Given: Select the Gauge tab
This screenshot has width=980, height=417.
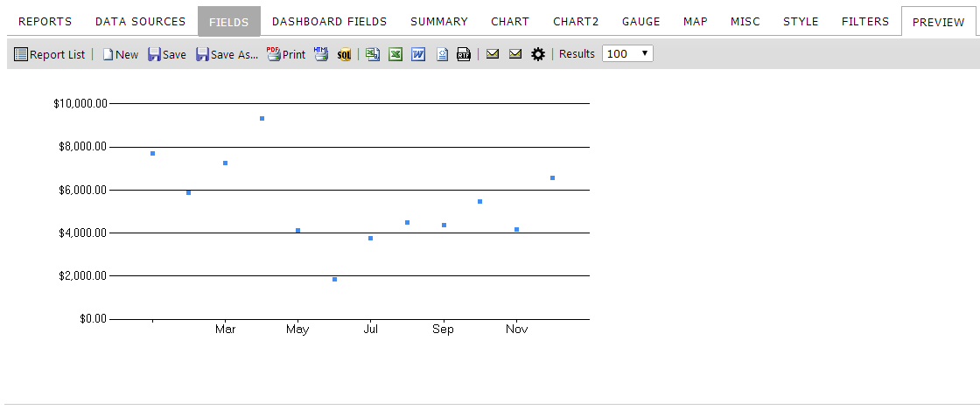Looking at the screenshot, I should [x=641, y=21].
